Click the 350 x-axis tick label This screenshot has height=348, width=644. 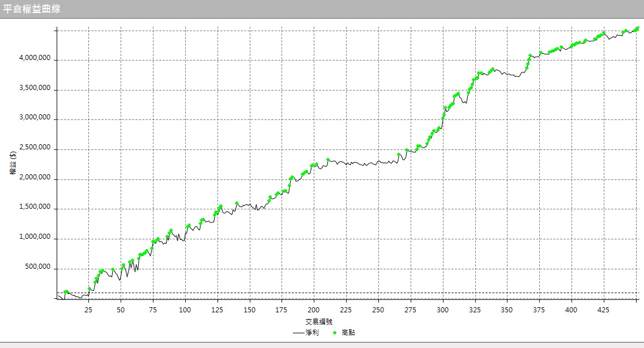[x=506, y=310]
